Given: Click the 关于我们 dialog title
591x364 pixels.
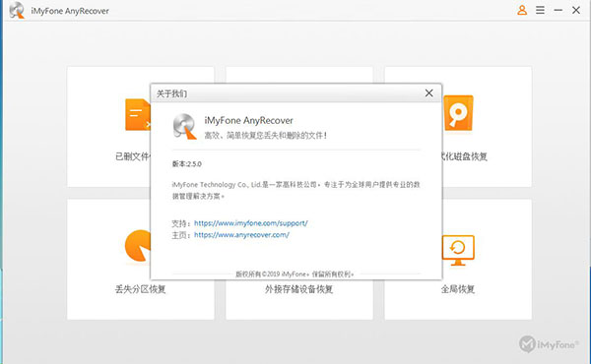Looking at the screenshot, I should (x=171, y=93).
